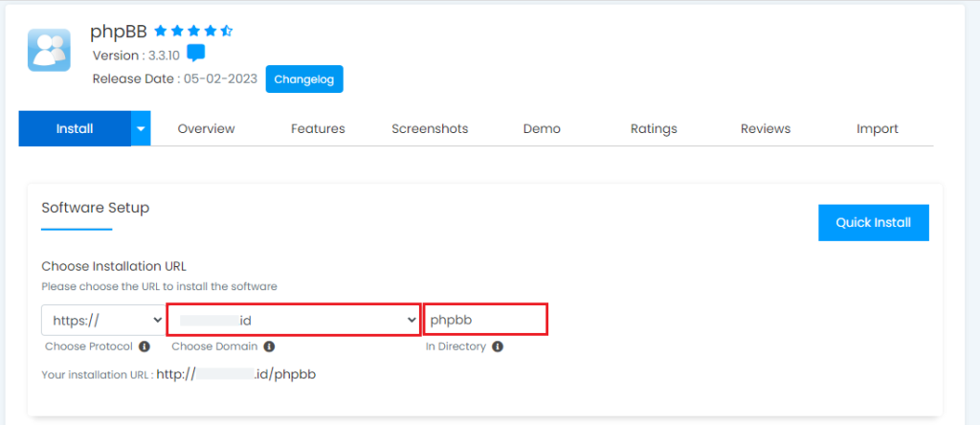Viewport: 980px width, 425px height.
Task: Click the phpBB star rating icons
Action: (193, 30)
